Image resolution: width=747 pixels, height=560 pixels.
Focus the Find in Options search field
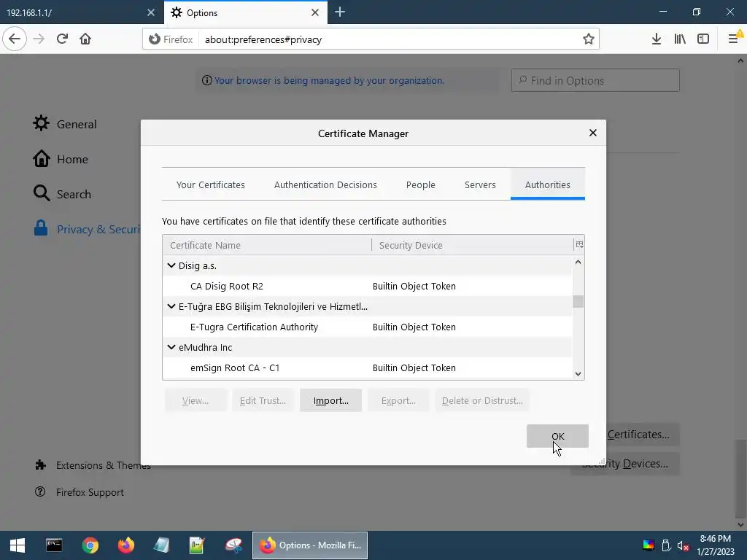595,80
